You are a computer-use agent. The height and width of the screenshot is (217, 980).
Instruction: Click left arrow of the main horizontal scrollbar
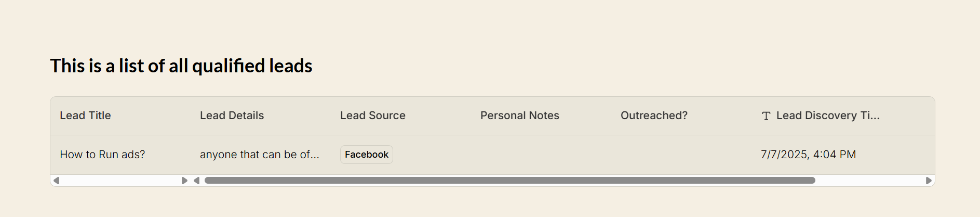[x=196, y=181]
